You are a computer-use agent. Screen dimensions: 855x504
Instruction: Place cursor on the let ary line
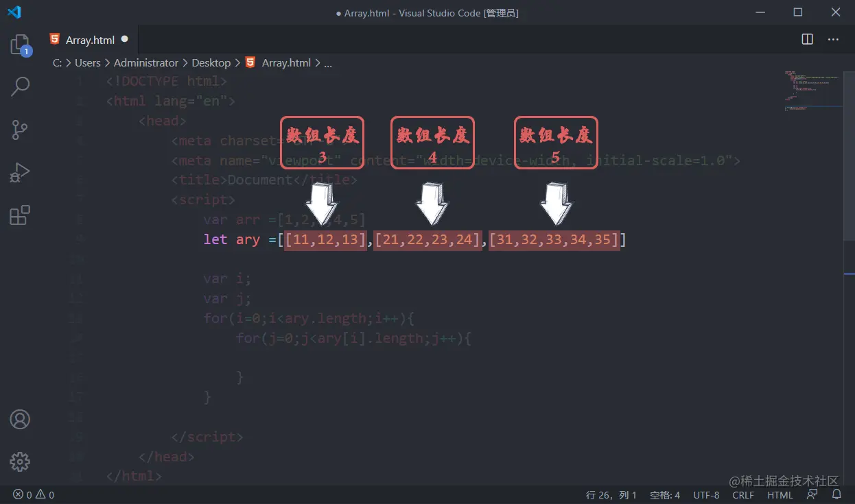click(x=414, y=239)
